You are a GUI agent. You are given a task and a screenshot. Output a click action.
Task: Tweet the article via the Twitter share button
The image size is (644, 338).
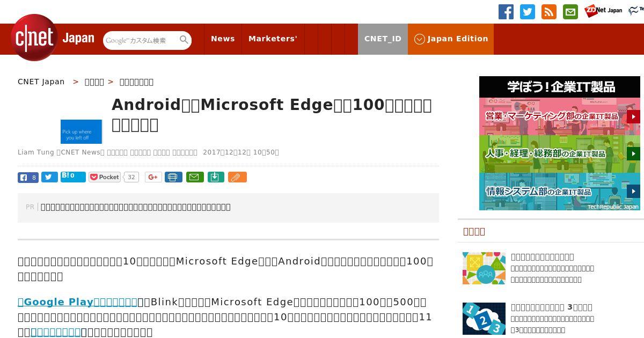[x=49, y=177]
